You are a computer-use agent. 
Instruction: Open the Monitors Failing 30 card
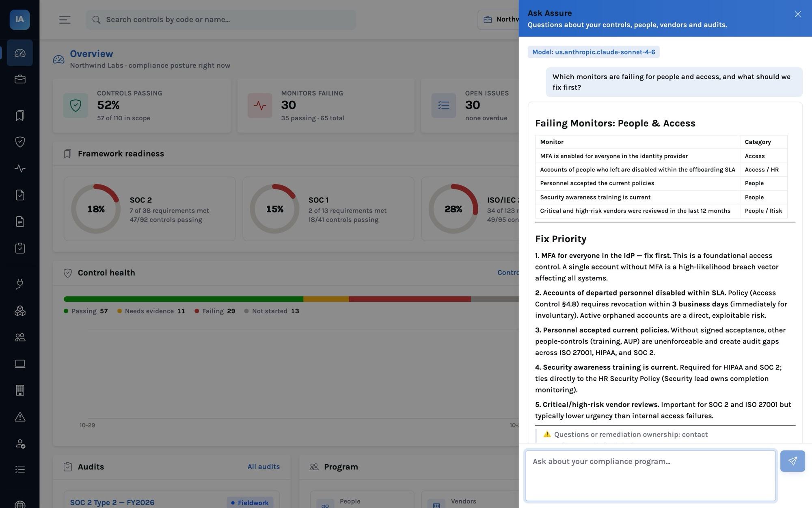326,106
